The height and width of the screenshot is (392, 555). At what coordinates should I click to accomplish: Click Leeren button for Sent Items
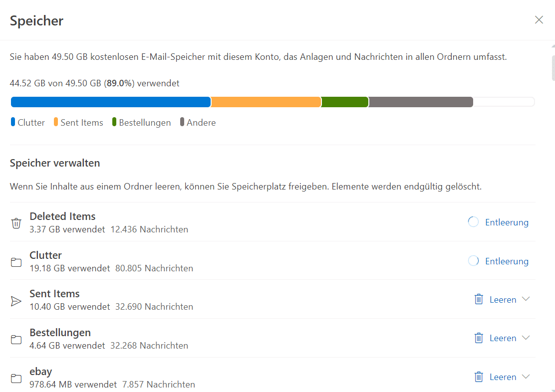coord(503,300)
